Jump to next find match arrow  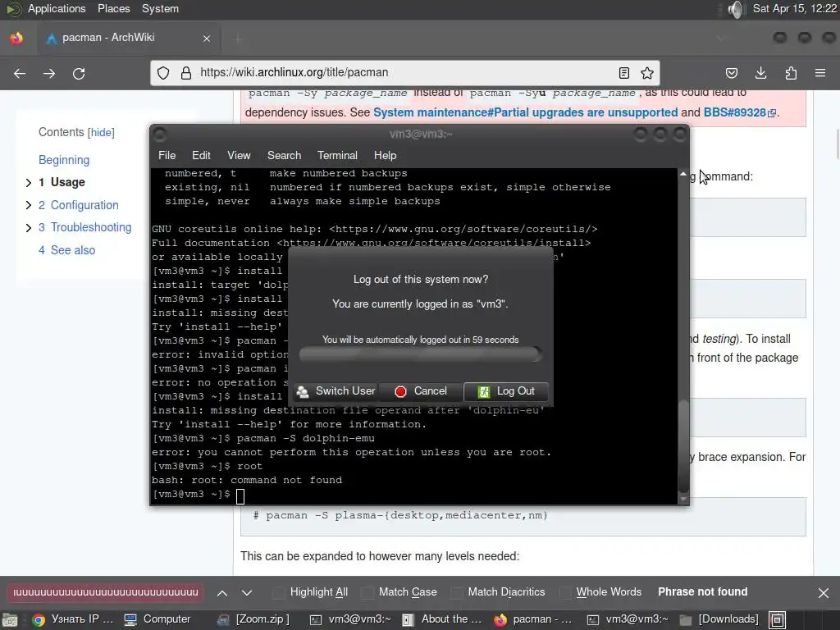246,593
